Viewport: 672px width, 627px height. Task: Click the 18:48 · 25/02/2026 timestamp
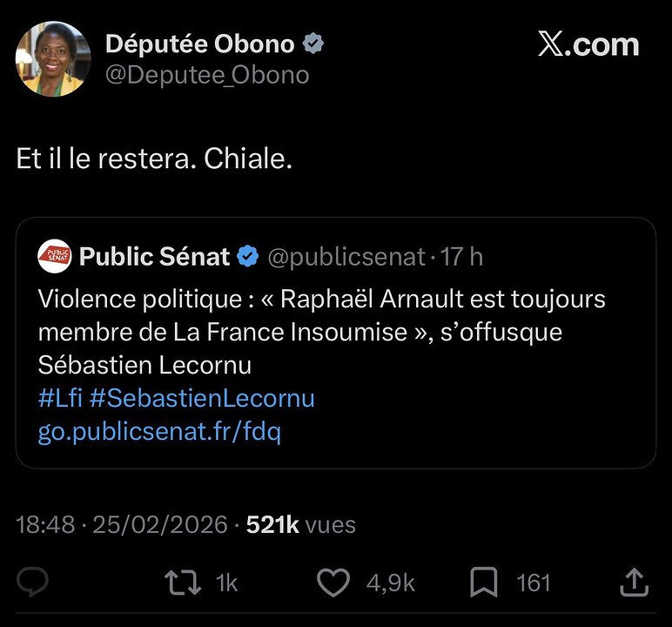coord(122,524)
